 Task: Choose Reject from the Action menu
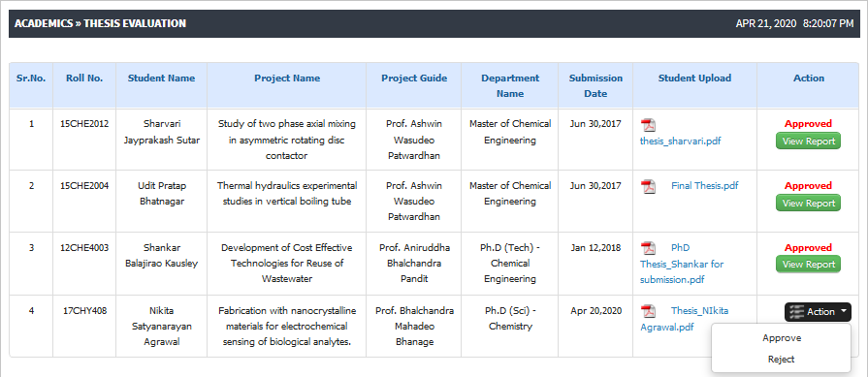click(781, 360)
